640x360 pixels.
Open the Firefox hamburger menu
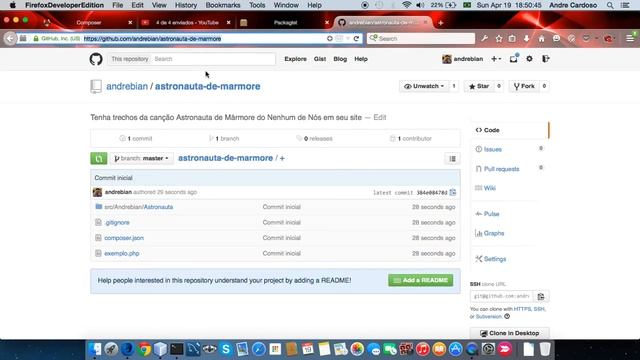click(x=630, y=38)
